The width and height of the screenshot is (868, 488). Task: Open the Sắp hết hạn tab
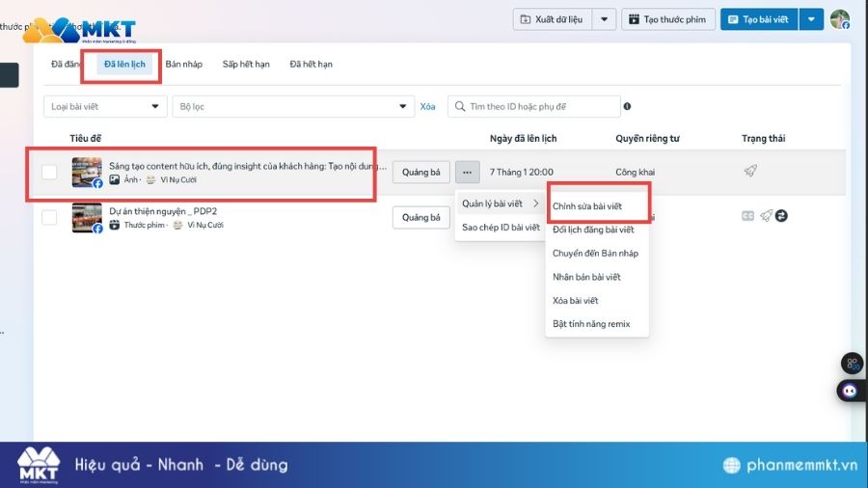[x=246, y=65]
